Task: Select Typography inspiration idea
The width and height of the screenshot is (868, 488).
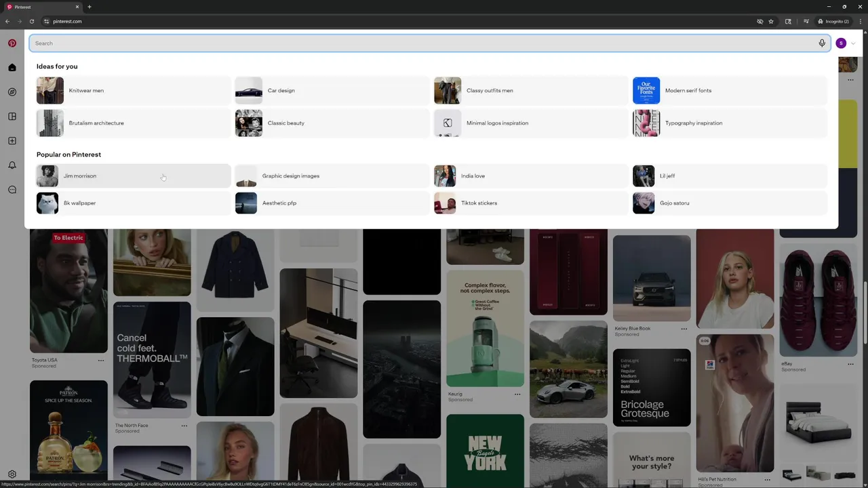Action: click(730, 123)
